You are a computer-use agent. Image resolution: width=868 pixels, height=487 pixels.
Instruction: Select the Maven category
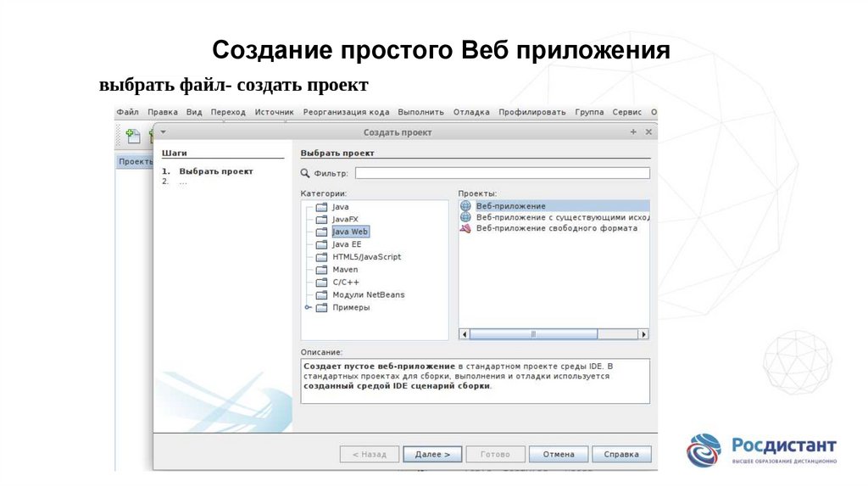345,270
